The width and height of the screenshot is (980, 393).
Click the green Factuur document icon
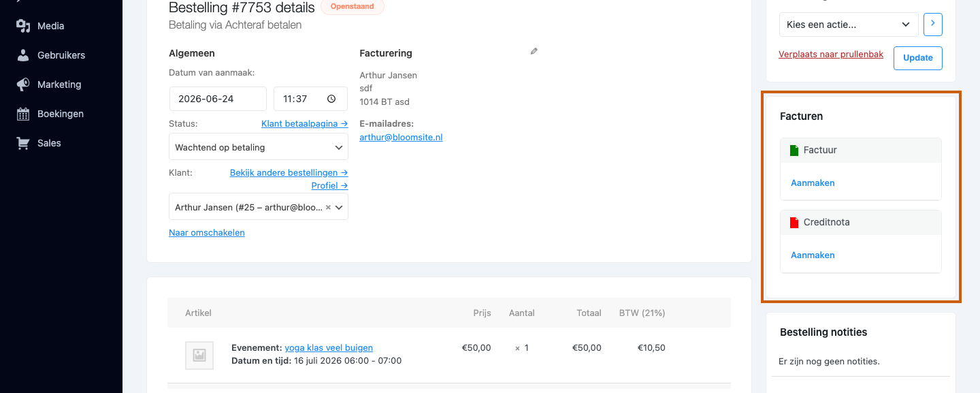point(794,150)
